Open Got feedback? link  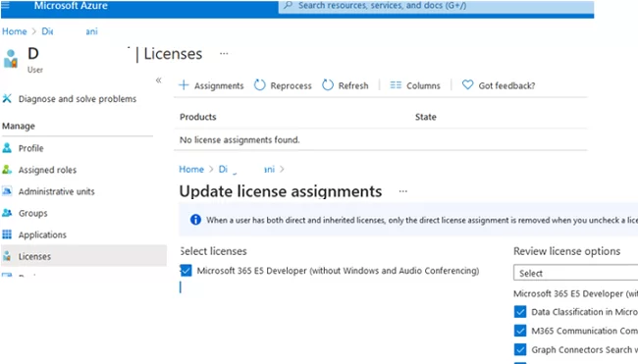(x=506, y=85)
